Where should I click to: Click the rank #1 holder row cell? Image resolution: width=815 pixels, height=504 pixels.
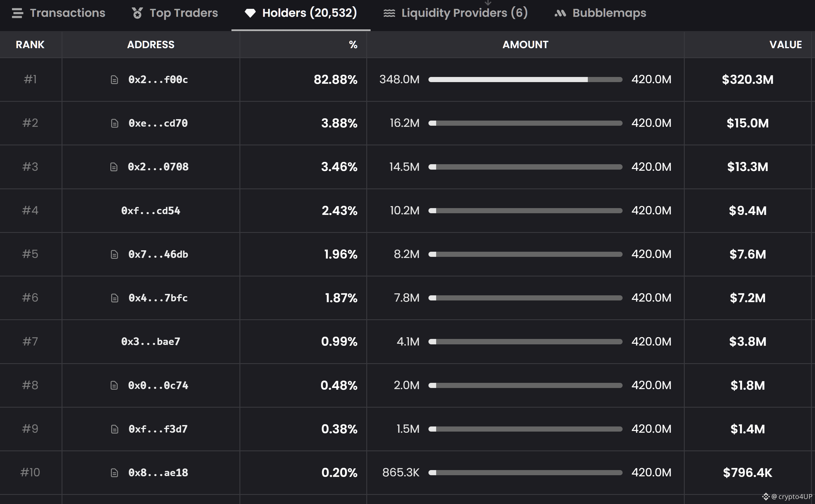tap(30, 80)
